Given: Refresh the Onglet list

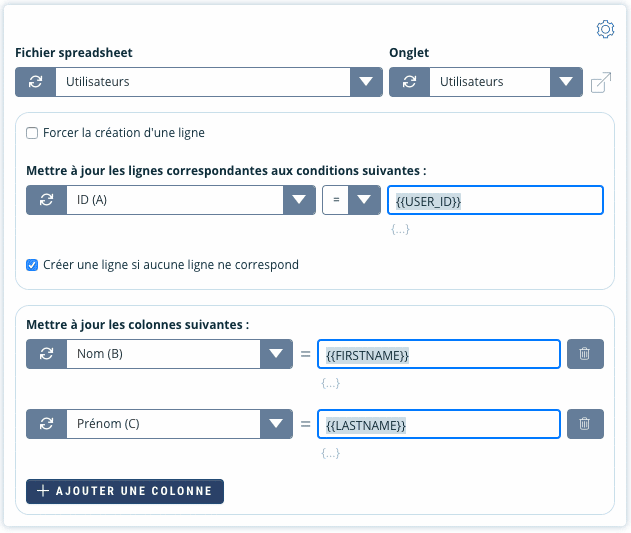Looking at the screenshot, I should coord(409,82).
